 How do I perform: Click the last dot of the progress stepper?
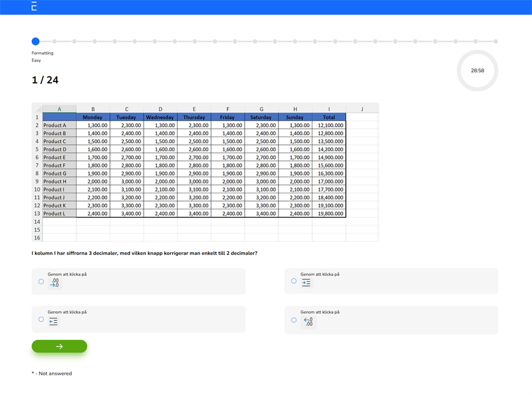coord(497,41)
